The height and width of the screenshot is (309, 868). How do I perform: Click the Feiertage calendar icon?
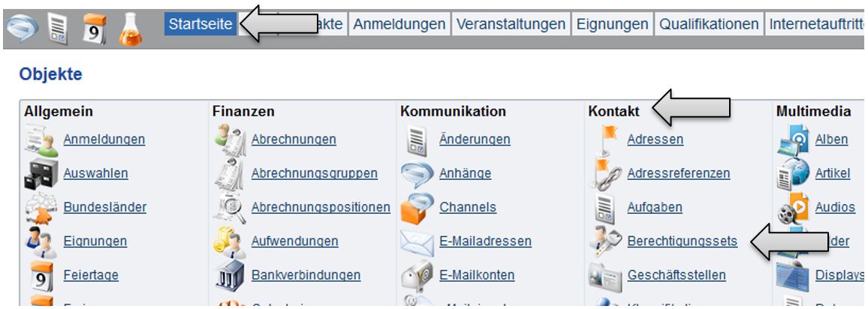tap(41, 275)
